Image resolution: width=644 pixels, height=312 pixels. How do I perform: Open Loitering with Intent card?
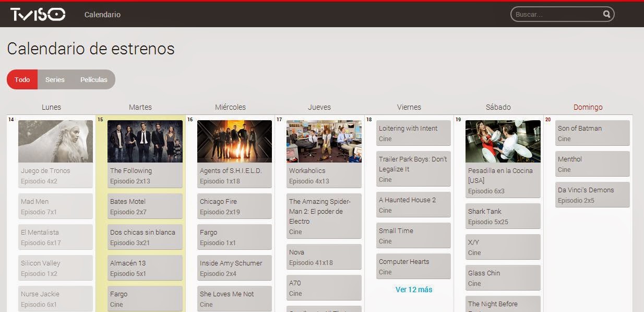[x=413, y=133]
